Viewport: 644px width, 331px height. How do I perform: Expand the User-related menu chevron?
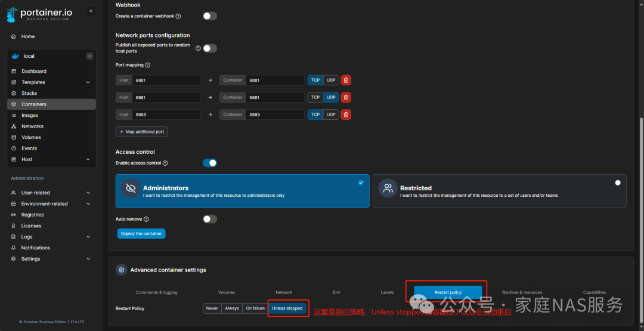[x=88, y=193]
